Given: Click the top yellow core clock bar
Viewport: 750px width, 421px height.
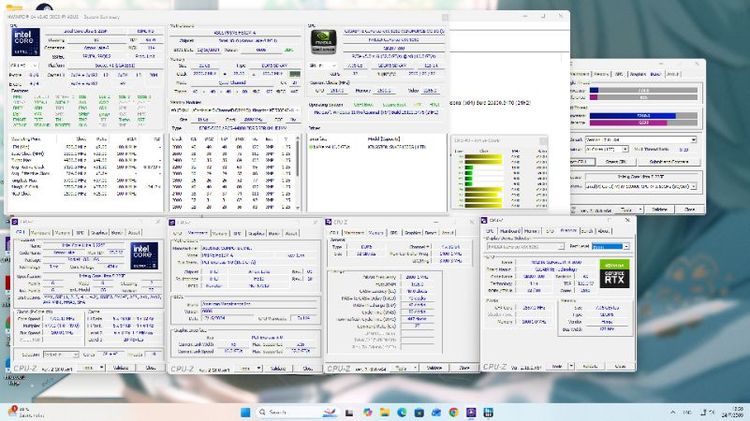Looking at the screenshot, I should coord(484,157).
